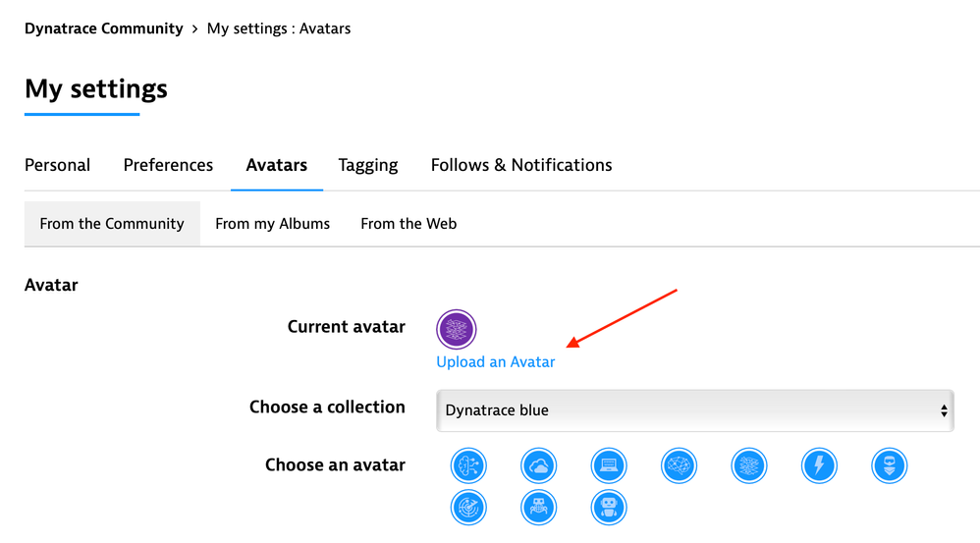This screenshot has height=543, width=980.
Task: Select From the Web sub-tab
Action: tap(408, 224)
